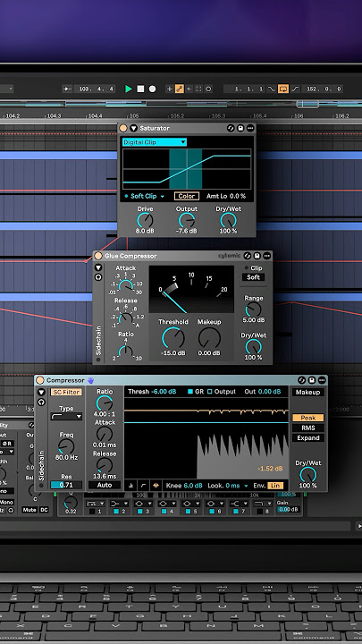Select Peak mode in Compressor

coord(307,418)
